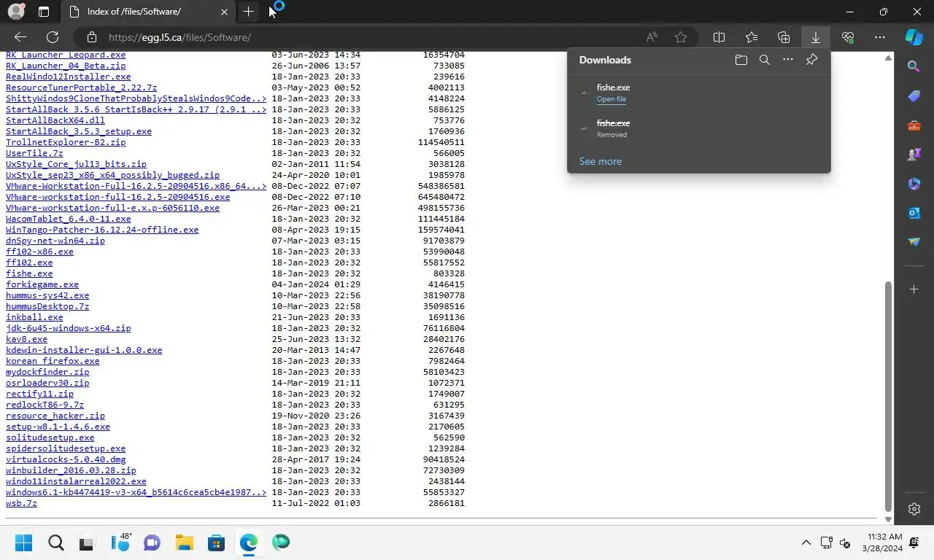
Task: Close the Index of /files/Software/ tab
Action: (x=224, y=12)
